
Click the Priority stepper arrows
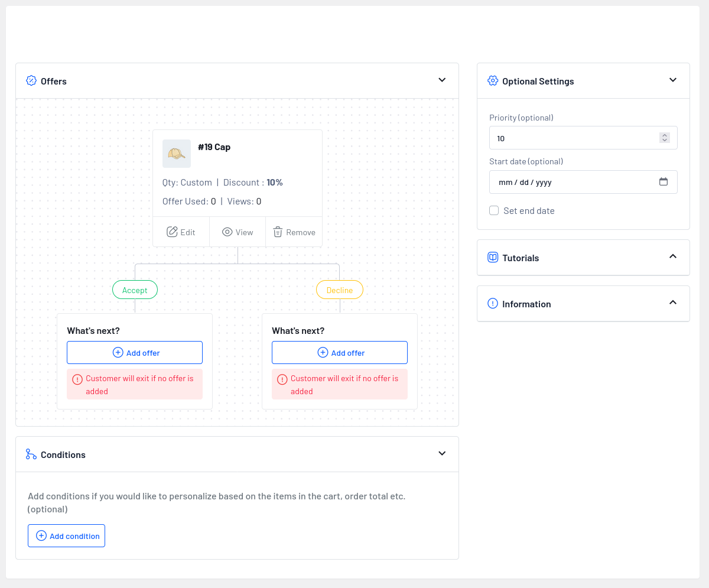tap(665, 138)
